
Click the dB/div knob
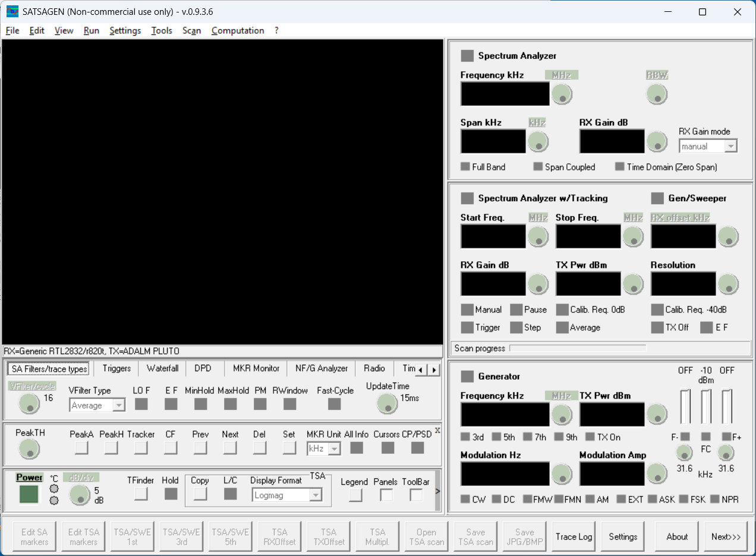(x=80, y=495)
